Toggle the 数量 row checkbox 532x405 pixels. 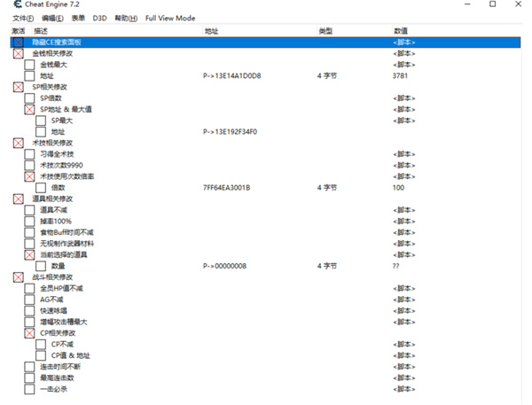pos(41,266)
